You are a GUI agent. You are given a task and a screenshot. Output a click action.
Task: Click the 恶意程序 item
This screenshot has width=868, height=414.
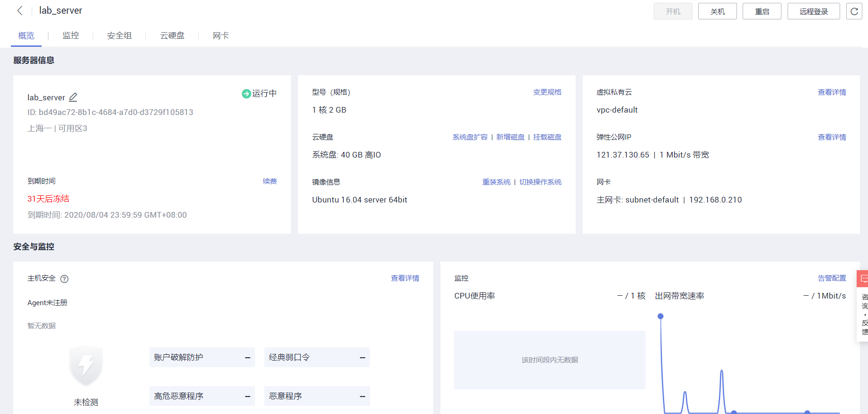[317, 396]
